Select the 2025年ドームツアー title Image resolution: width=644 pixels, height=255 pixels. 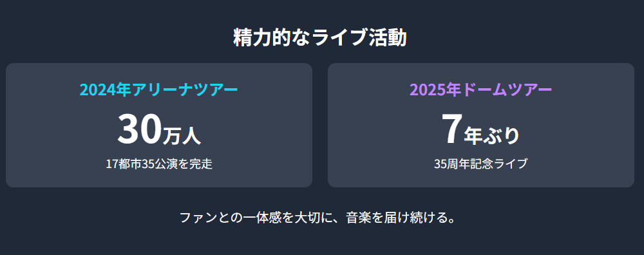(480, 90)
